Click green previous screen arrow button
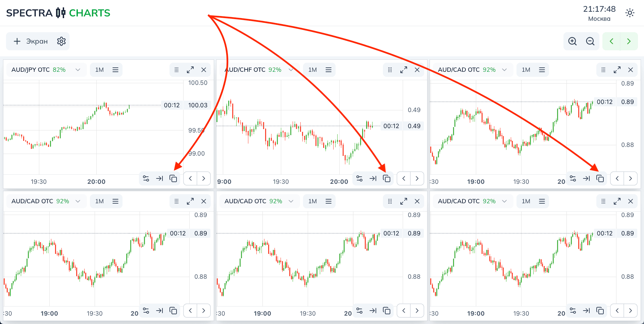The image size is (644, 324). pyautogui.click(x=611, y=41)
